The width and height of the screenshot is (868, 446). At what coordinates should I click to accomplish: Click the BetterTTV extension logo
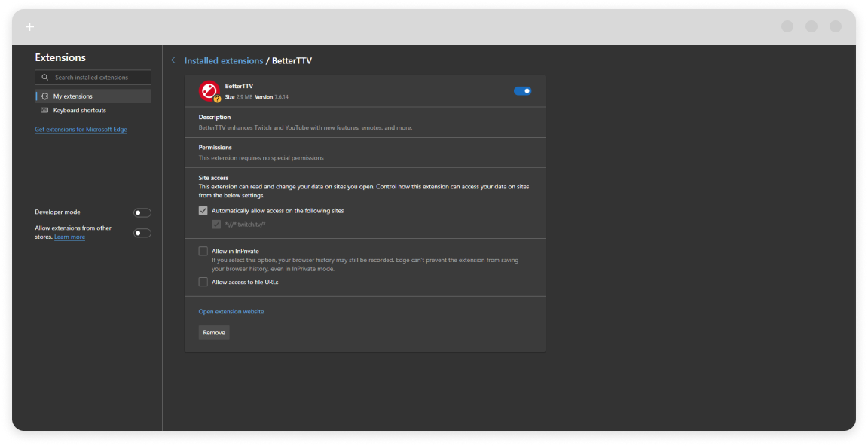[x=209, y=91]
